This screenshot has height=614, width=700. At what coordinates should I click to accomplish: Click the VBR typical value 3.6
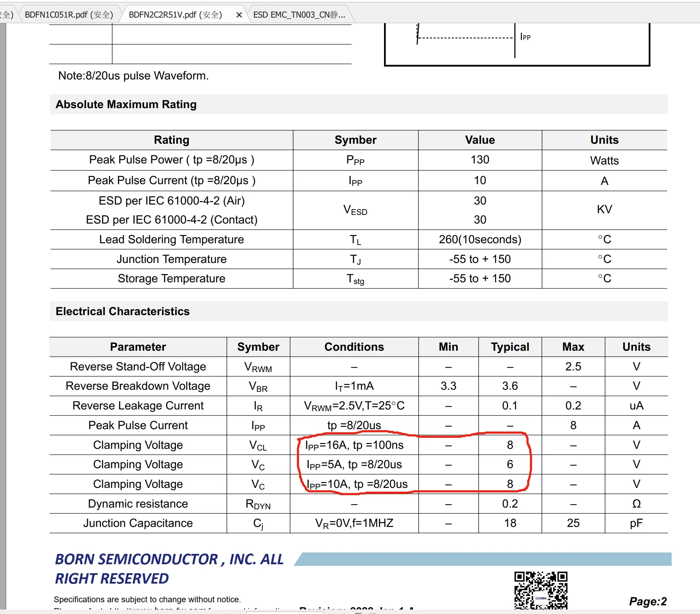tap(510, 386)
